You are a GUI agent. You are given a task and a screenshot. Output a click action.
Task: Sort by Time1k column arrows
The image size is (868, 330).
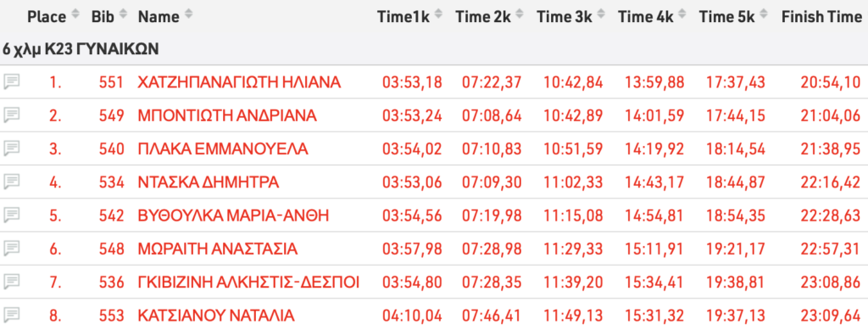coord(439,16)
